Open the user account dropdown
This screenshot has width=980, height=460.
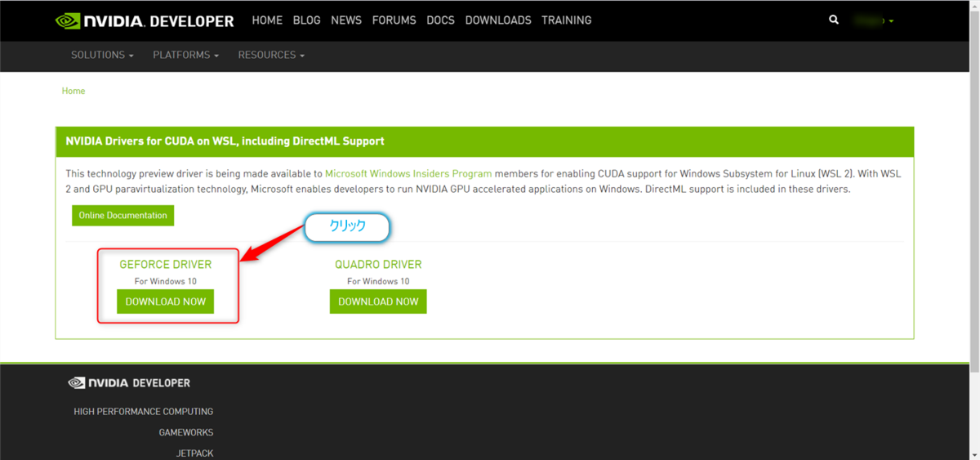(873, 20)
